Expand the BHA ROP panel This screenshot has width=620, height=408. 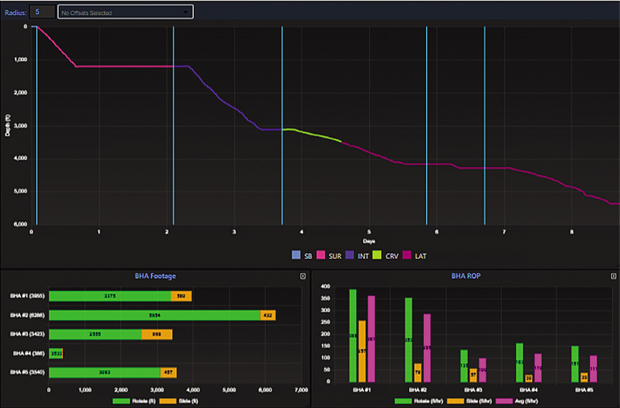[x=612, y=275]
